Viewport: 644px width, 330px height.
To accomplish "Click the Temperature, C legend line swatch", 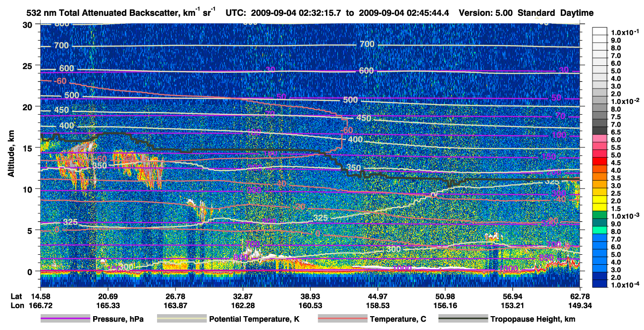I will pyautogui.click(x=342, y=319).
